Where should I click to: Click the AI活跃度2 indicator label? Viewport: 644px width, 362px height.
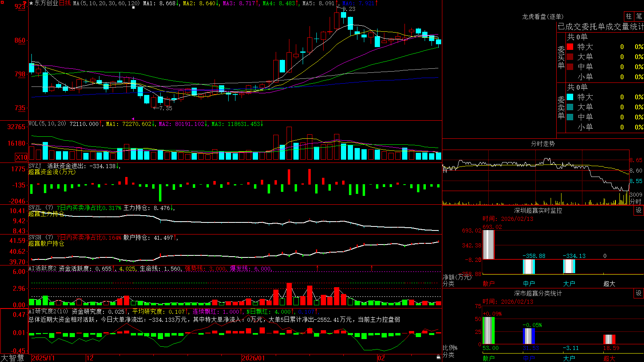pos(43,268)
